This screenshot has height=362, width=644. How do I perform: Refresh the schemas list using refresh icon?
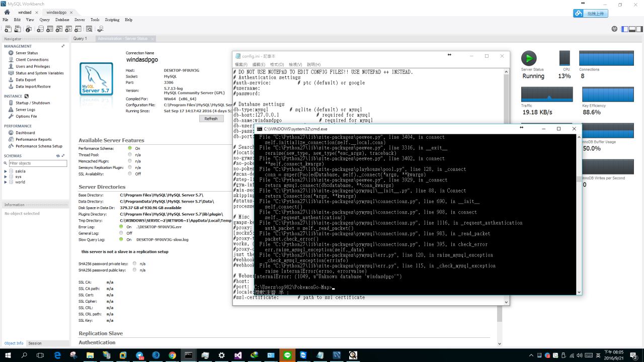(x=58, y=156)
